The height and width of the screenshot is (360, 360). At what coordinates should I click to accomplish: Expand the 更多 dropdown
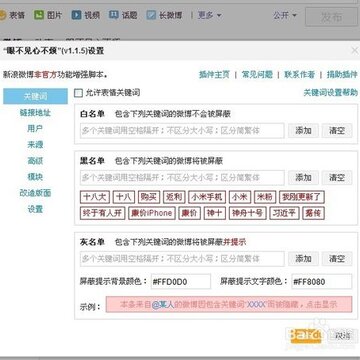[x=209, y=15]
